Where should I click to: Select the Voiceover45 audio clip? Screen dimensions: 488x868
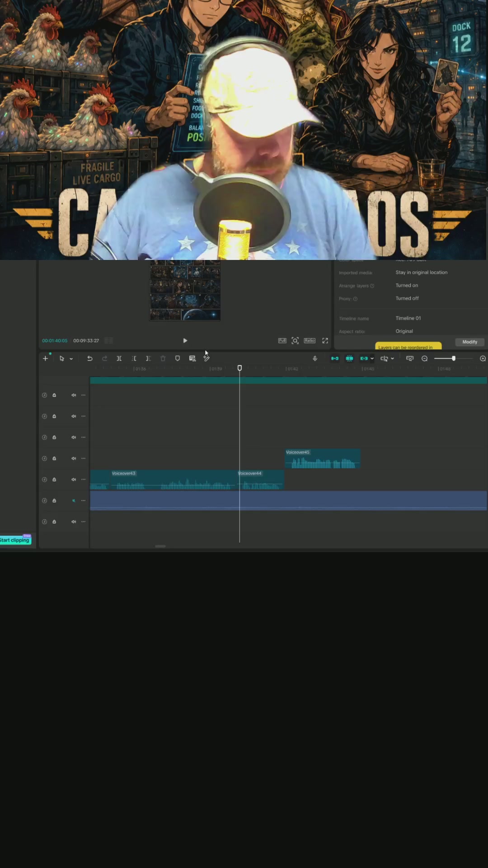323,458
